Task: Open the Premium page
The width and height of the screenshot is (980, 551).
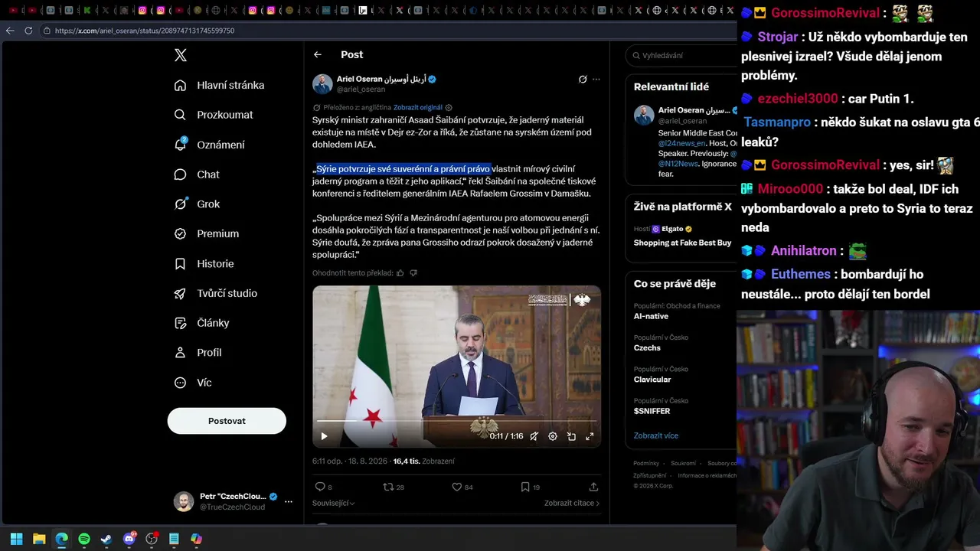Action: click(x=207, y=233)
